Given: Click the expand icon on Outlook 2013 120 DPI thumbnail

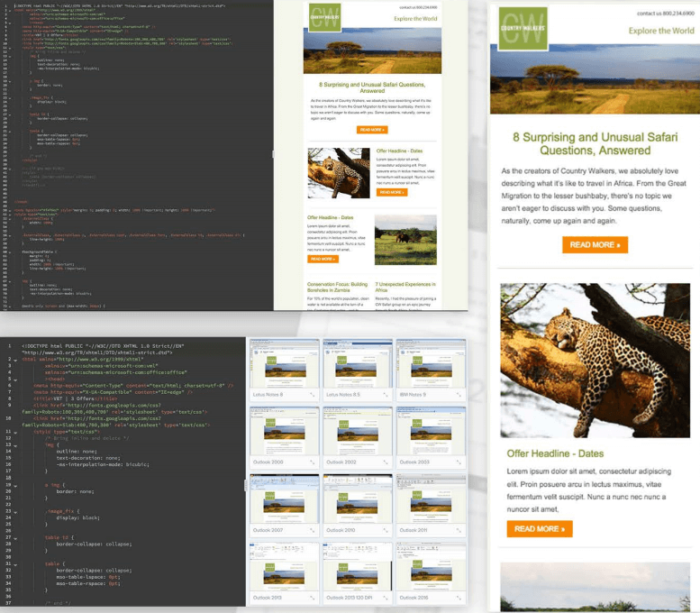Looking at the screenshot, I should click(386, 597).
